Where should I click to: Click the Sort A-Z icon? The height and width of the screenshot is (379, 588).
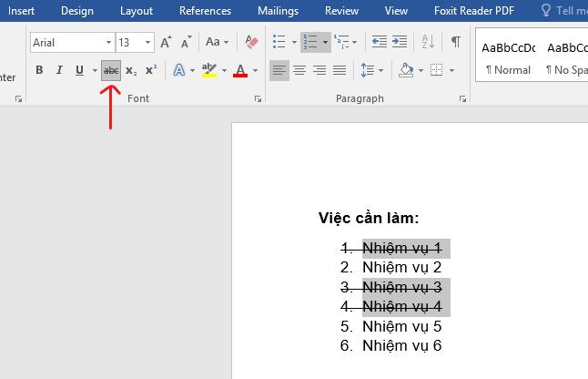428,42
